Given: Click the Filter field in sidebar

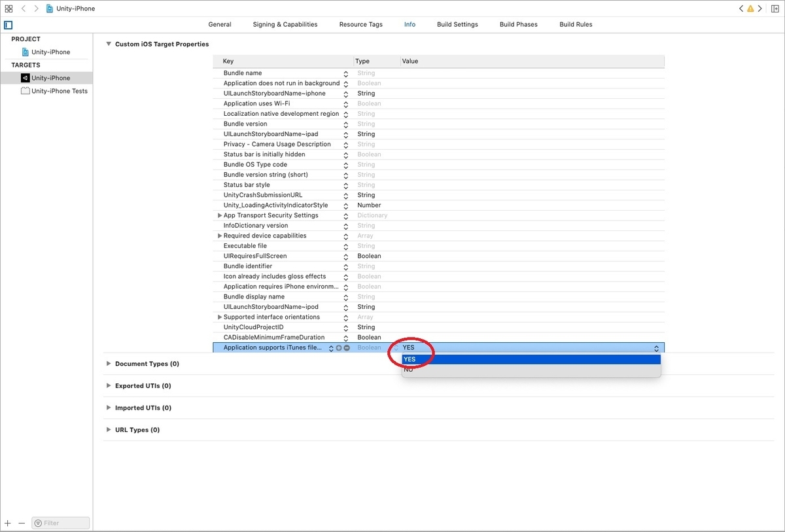Looking at the screenshot, I should pyautogui.click(x=61, y=523).
